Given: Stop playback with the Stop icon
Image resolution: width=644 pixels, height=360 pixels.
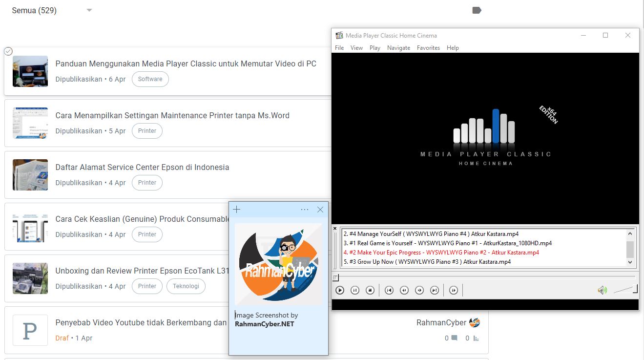Looking at the screenshot, I should [x=370, y=290].
